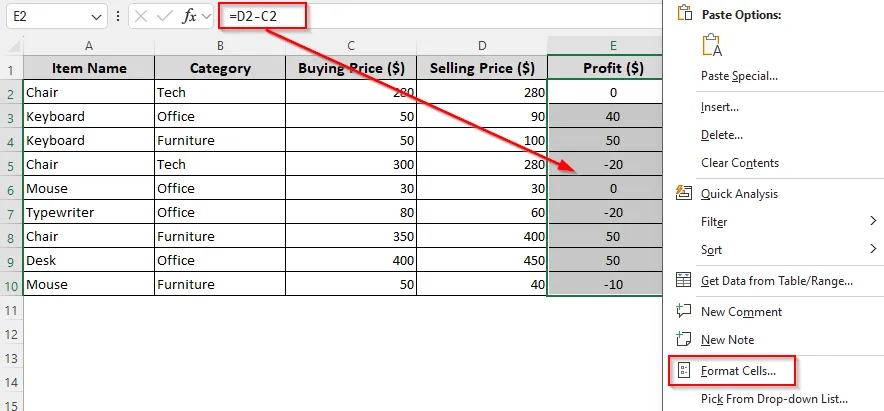Select Clear Contents in context menu
This screenshot has width=884, height=411.
(x=740, y=163)
